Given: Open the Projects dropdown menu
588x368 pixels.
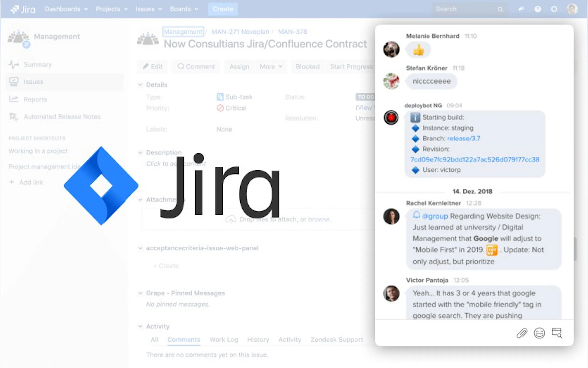Looking at the screenshot, I should (112, 9).
